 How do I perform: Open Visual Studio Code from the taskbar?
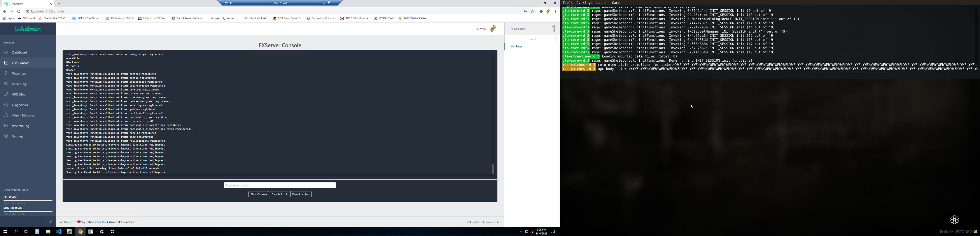tap(59, 232)
